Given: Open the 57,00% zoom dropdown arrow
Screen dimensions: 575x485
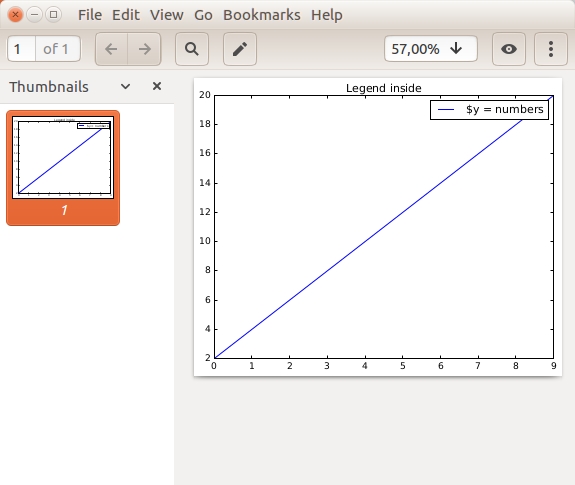Looking at the screenshot, I should point(456,48).
